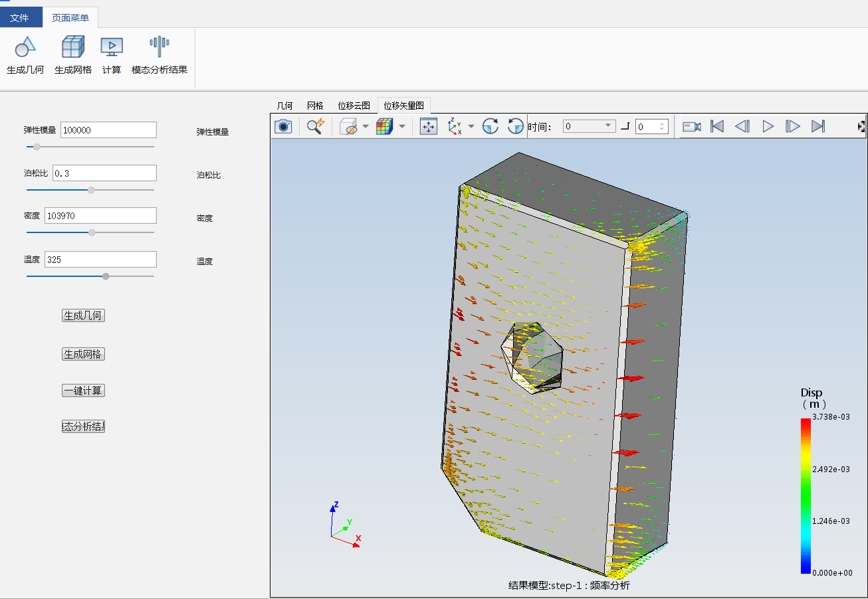
Task: Rotate view clockwise with rotate icon
Action: point(490,126)
